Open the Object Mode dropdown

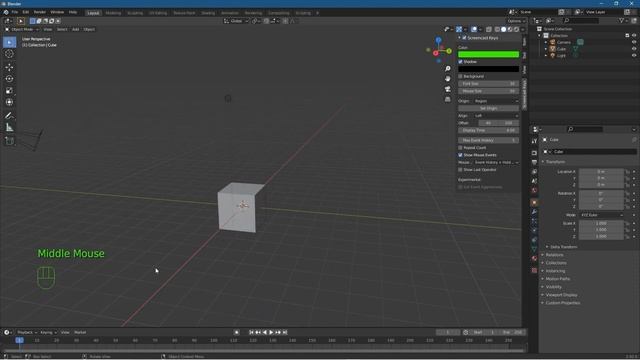click(22, 29)
